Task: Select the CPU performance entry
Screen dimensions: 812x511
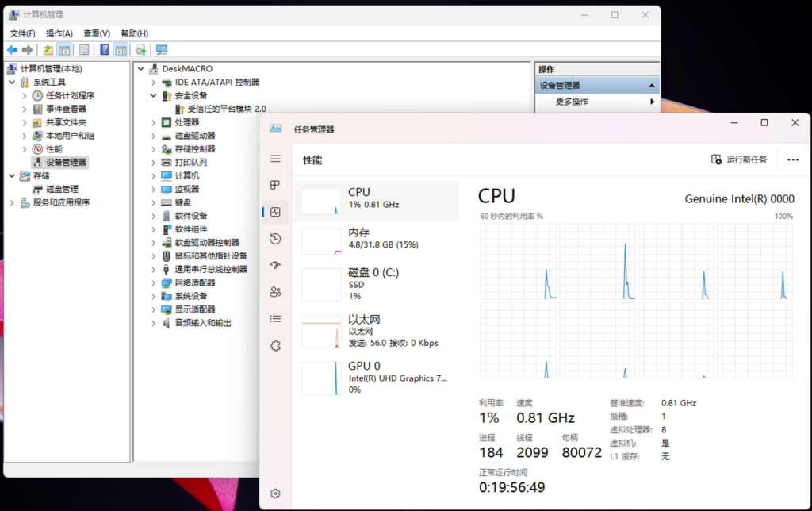Action: point(377,201)
